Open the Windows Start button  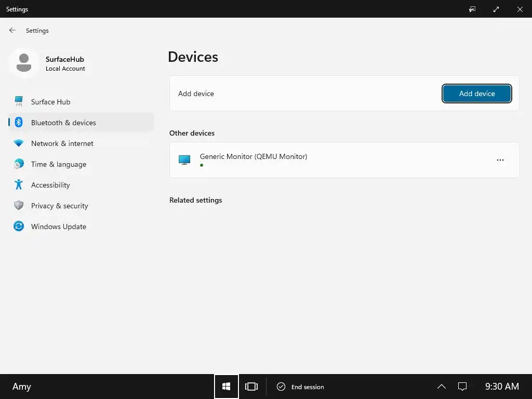coord(227,387)
